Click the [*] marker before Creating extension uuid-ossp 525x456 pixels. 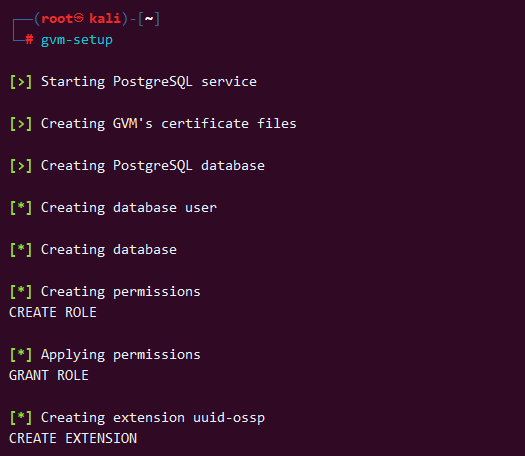21,418
